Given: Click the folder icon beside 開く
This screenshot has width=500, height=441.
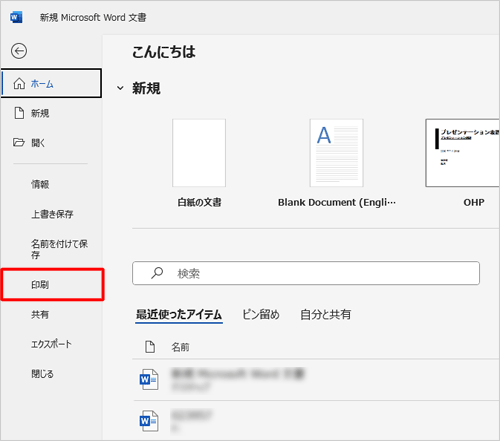Looking at the screenshot, I should pos(19,142).
